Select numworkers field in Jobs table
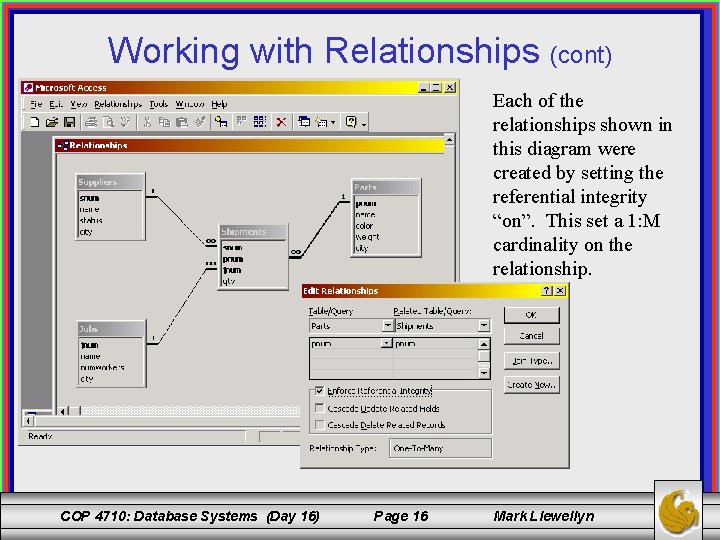Image resolution: width=720 pixels, height=540 pixels. (x=102, y=367)
